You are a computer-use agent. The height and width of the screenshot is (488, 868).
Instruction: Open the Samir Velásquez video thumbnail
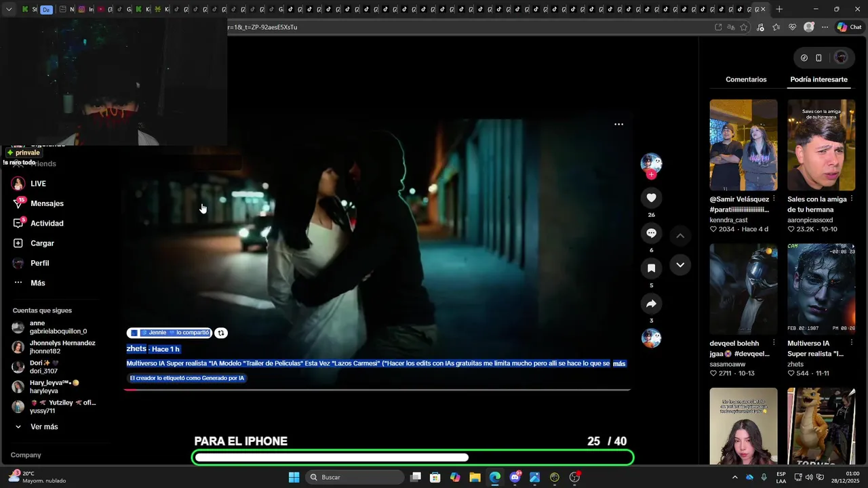(x=743, y=145)
